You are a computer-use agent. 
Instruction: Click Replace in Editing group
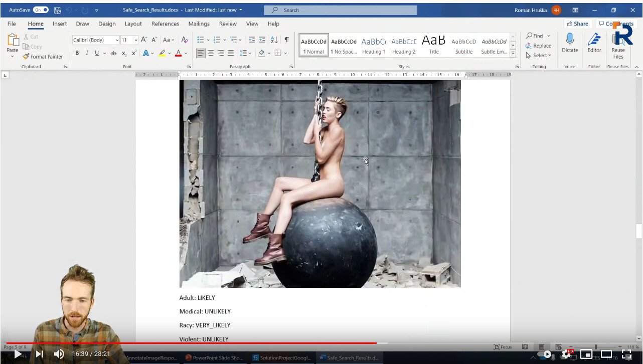click(538, 46)
